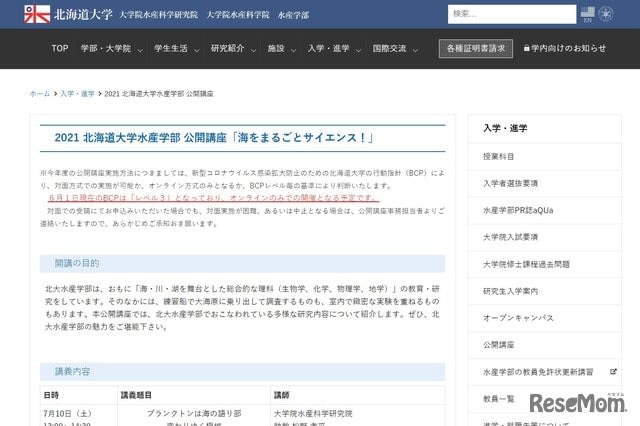Click 大学院水産科学研究院 in lecturer cell
The width and height of the screenshot is (640, 426).
click(x=313, y=413)
